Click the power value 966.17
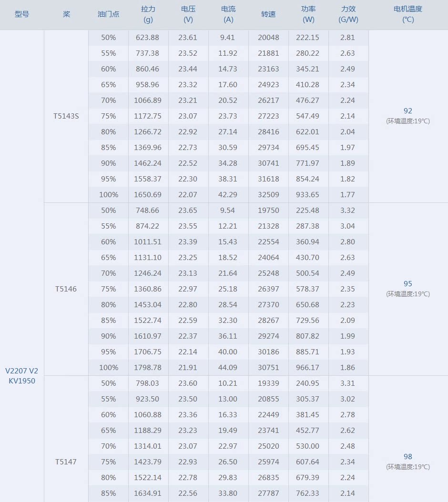 pos(308,368)
